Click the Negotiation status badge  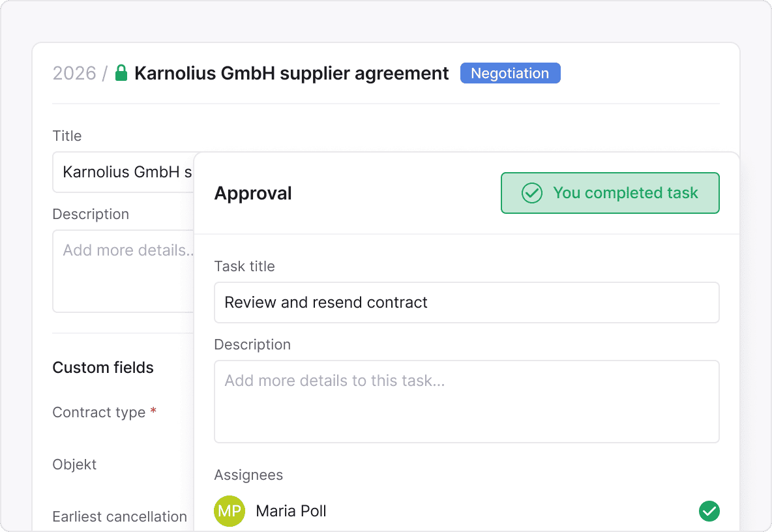(x=510, y=73)
